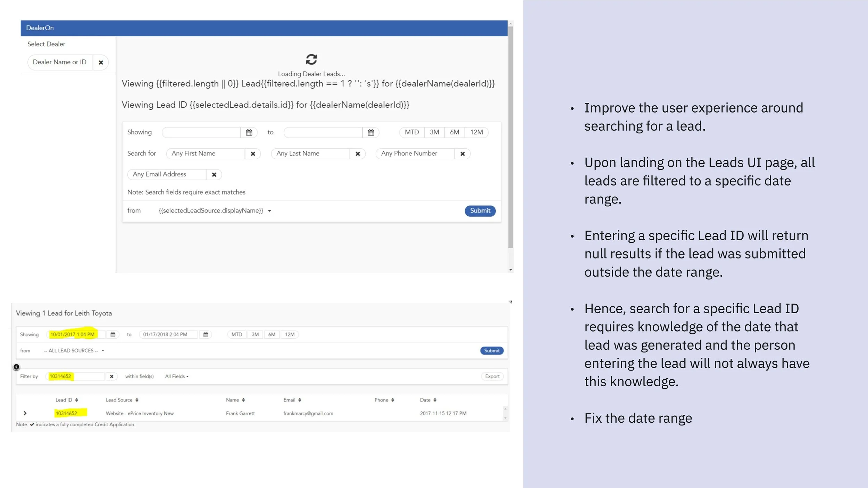The height and width of the screenshot is (488, 868).
Task: Expand the lead row 10314652 chevron
Action: click(25, 413)
